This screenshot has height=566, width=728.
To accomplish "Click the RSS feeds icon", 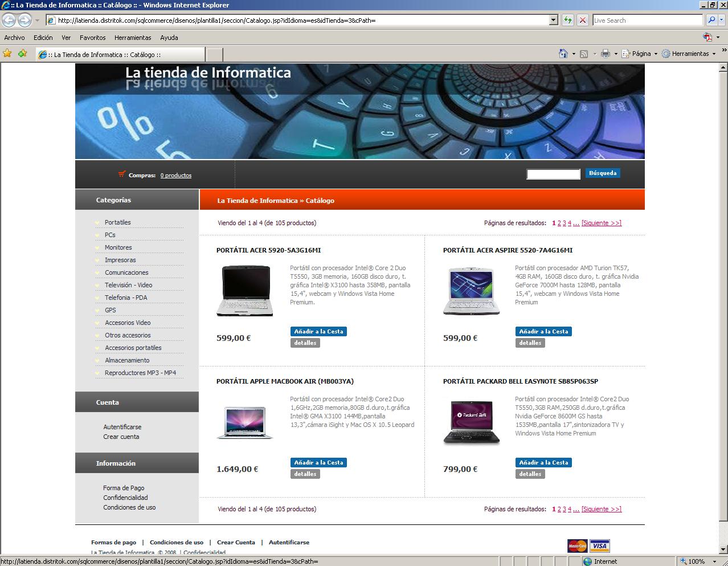I will pyautogui.click(x=584, y=54).
